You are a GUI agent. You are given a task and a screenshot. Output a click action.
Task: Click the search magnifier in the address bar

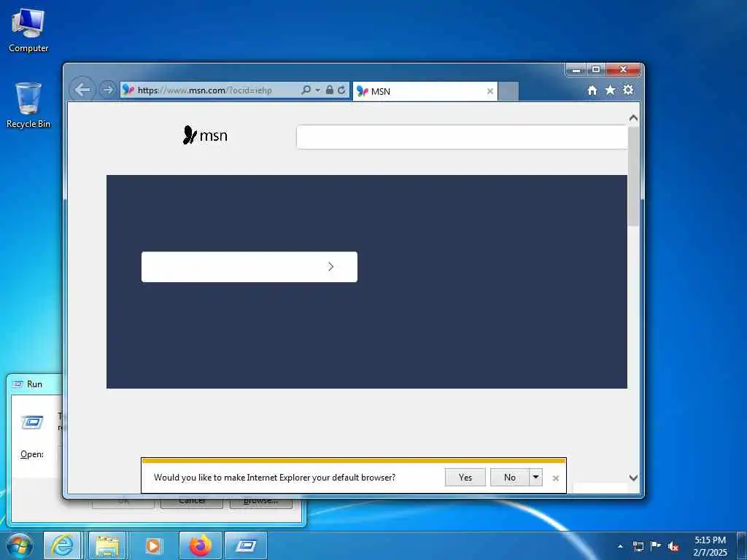306,90
